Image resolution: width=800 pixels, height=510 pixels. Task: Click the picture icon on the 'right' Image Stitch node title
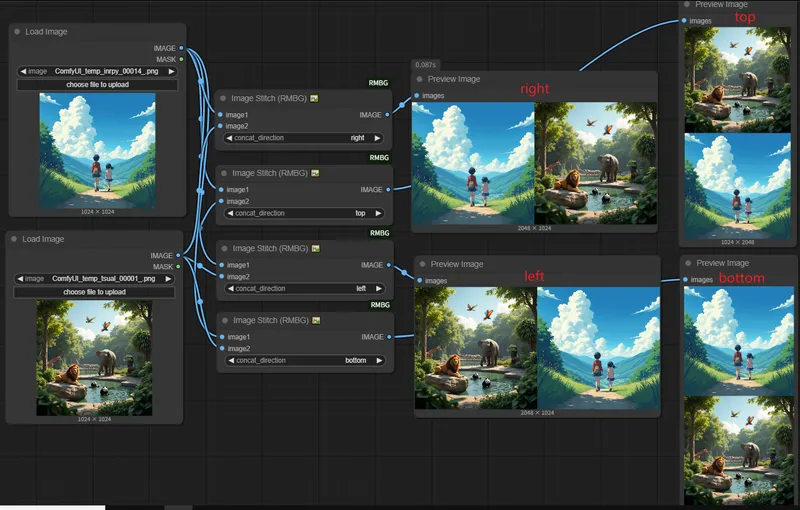(x=314, y=98)
